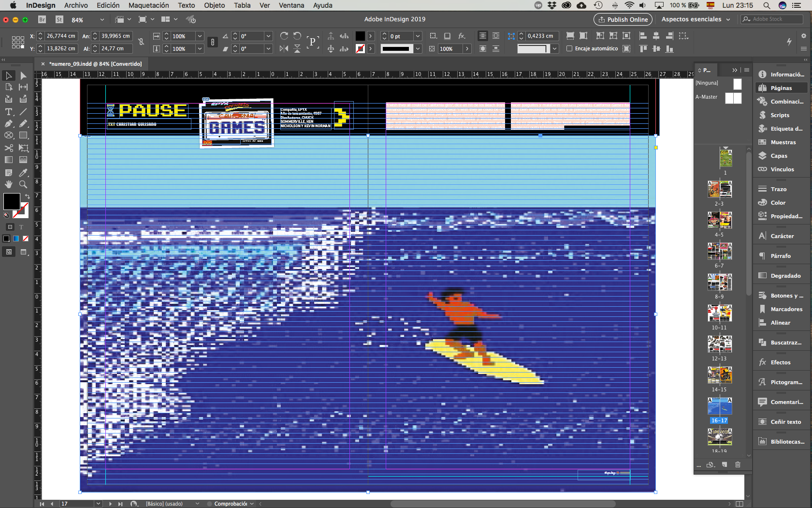Image resolution: width=812 pixels, height=508 pixels.
Task: Open the Ventana menu
Action: 291,5
